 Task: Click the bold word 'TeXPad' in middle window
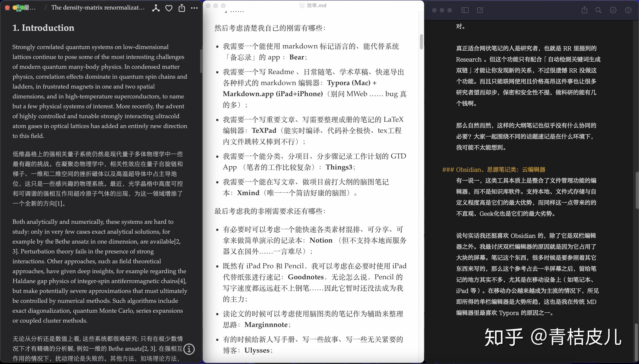click(x=264, y=131)
